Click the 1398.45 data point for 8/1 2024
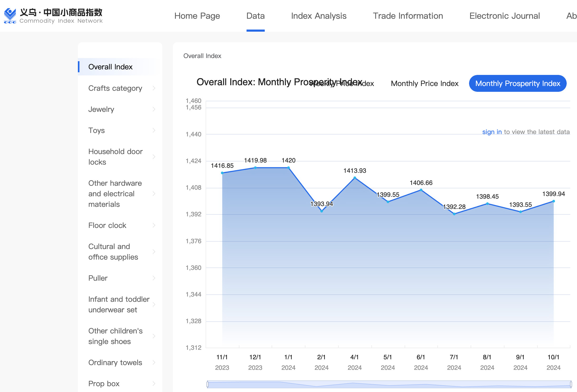Image resolution: width=577 pixels, height=392 pixels. (487, 204)
